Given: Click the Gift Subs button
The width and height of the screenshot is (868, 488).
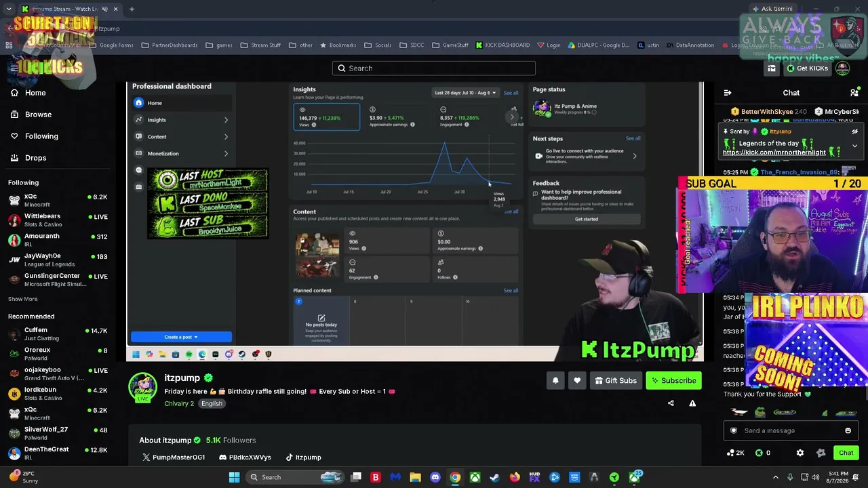Looking at the screenshot, I should 616,381.
